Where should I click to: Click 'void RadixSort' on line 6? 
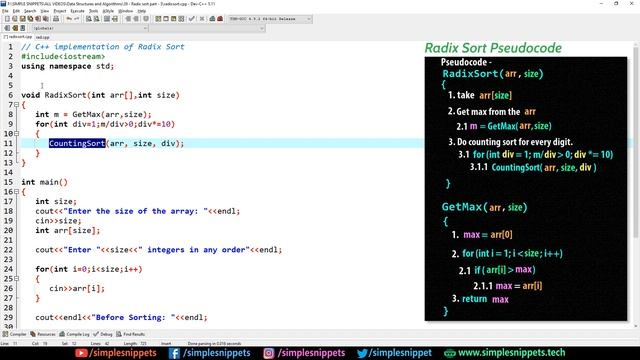point(53,95)
